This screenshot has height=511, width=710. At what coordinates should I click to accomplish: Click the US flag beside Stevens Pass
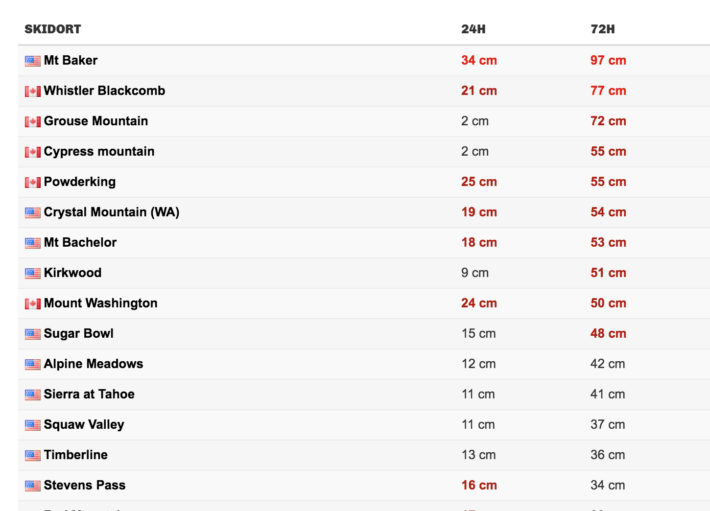tap(33, 486)
